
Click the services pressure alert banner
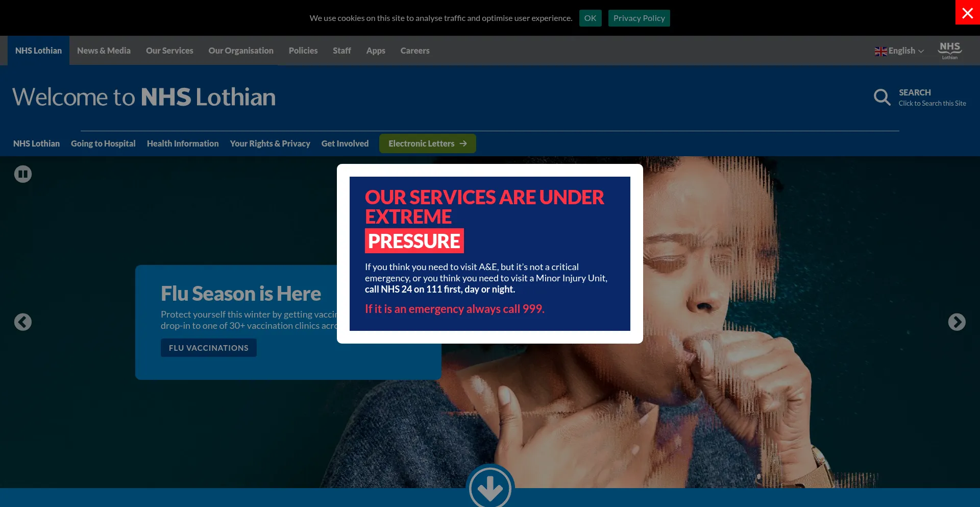490,254
